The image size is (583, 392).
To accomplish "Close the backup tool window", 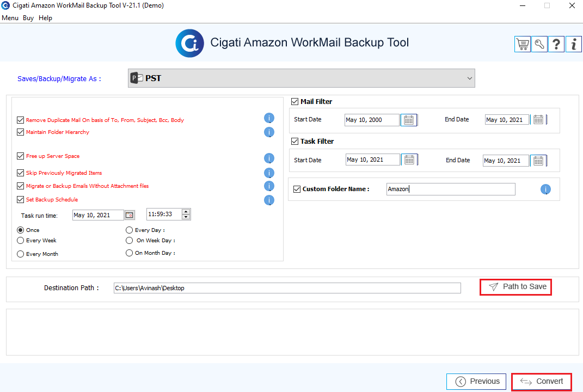I will point(572,5).
